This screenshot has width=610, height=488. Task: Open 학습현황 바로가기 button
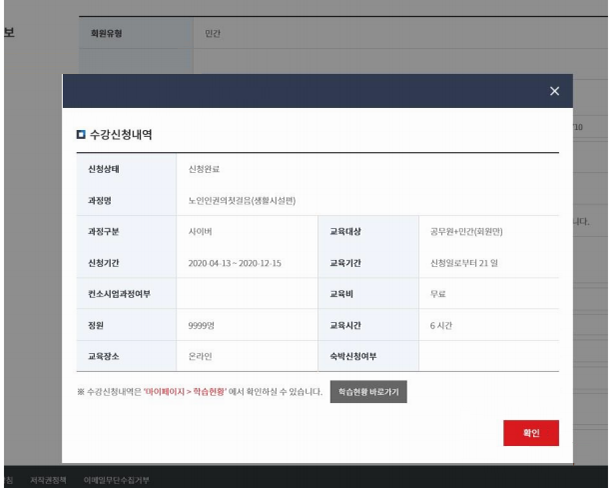point(368,391)
